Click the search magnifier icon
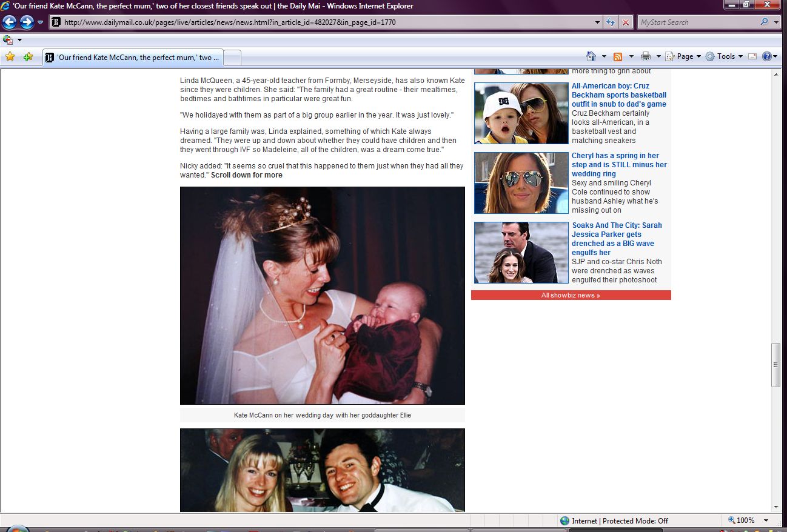787x532 pixels. pyautogui.click(x=764, y=22)
